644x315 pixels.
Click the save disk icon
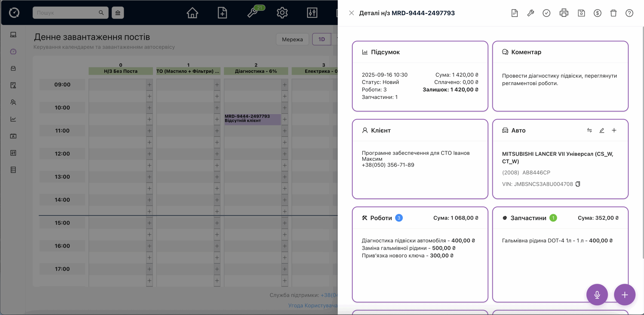tap(581, 13)
